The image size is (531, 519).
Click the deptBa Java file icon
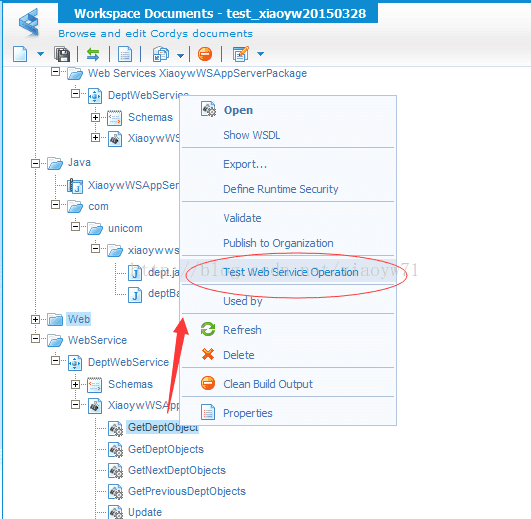click(135, 295)
